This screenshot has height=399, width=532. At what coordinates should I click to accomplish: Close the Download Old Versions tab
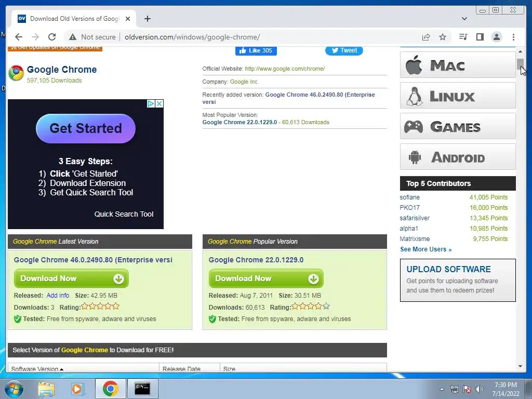click(x=128, y=19)
